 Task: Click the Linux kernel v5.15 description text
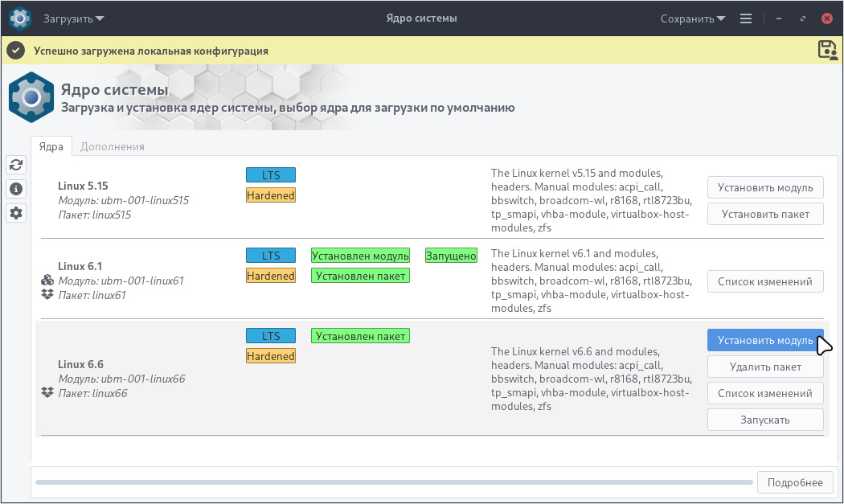click(x=591, y=200)
